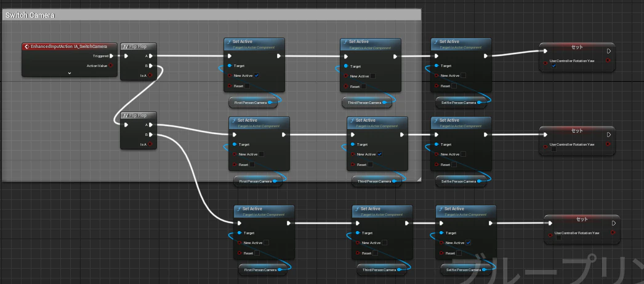The image size is (644, 284).
Task: Select the Switch Camera comment title bar
Action: pos(212,15)
